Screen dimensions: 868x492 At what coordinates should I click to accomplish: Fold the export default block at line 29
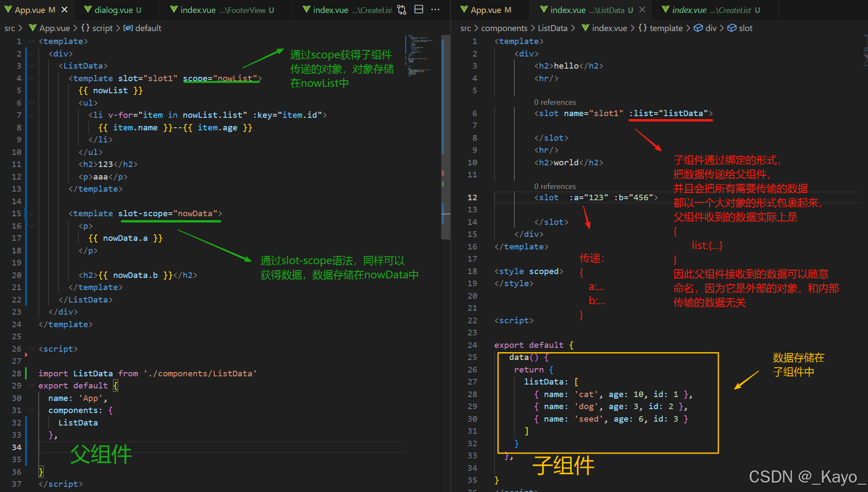click(31, 386)
